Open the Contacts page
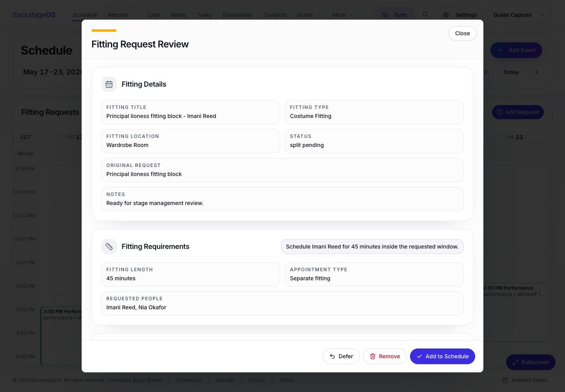565x392 pixels. 275,15
